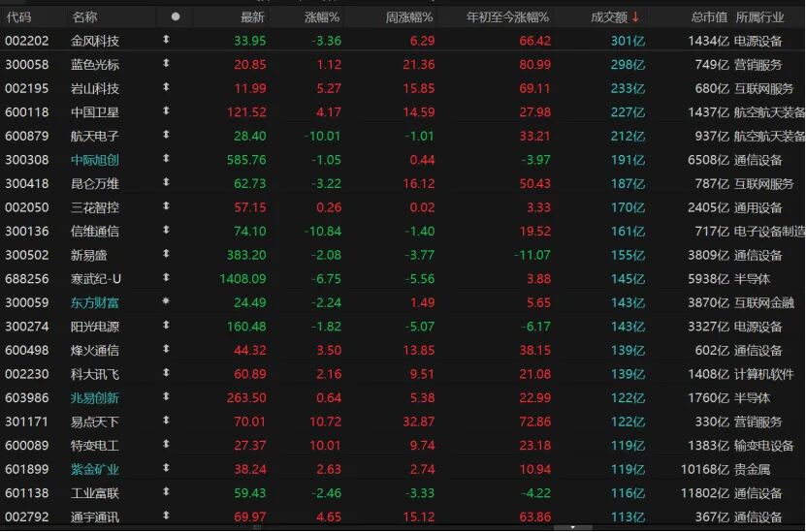Sort by the 成交额 column header
This screenshot has height=532, width=806.
(x=608, y=17)
